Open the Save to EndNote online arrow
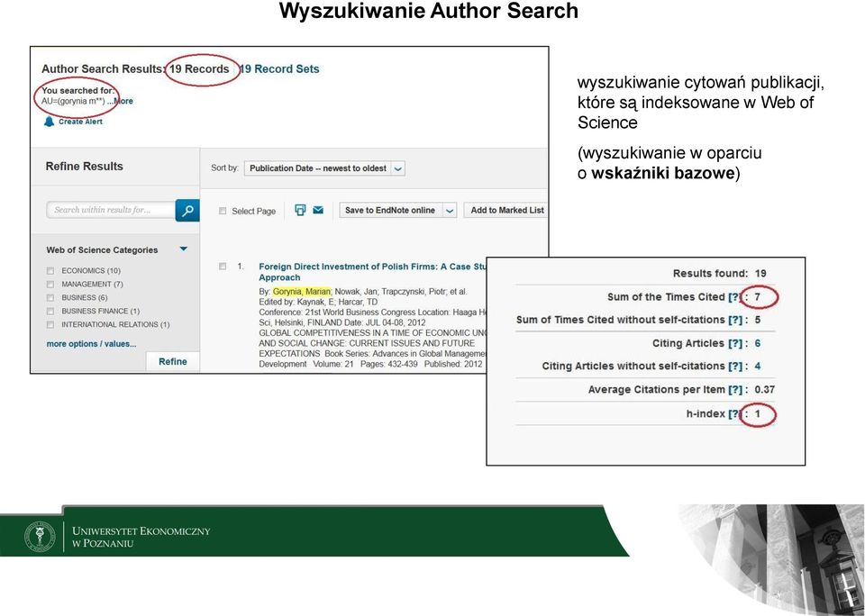This screenshot has height=616, width=865. click(450, 210)
